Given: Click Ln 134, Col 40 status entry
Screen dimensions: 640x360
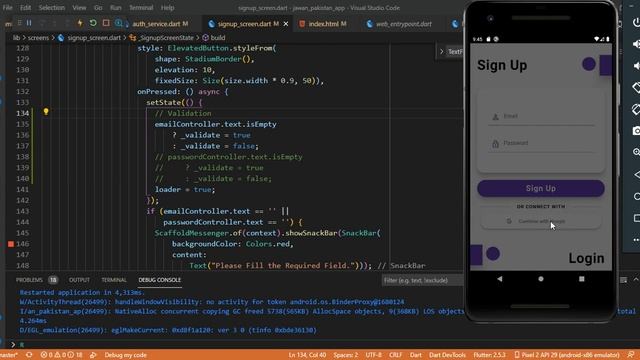Looking at the screenshot, I should coord(307,355).
